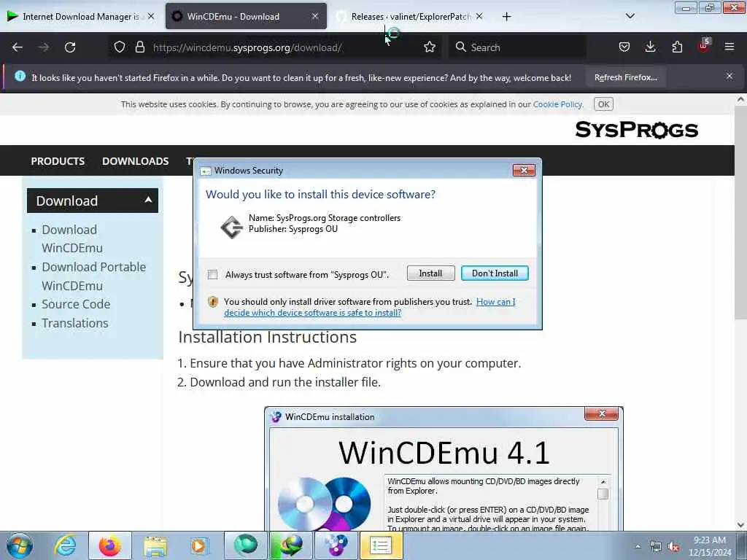Accept cookies with the OK button
The width and height of the screenshot is (747, 560).
click(x=603, y=104)
